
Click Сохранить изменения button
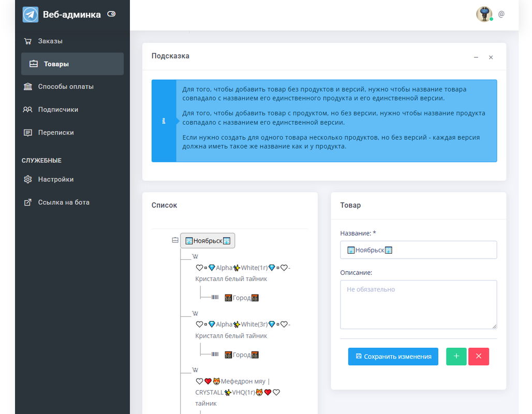(393, 357)
